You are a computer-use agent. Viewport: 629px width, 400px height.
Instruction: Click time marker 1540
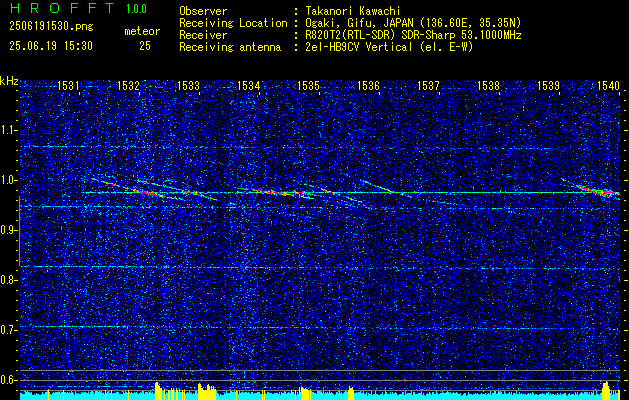click(609, 85)
